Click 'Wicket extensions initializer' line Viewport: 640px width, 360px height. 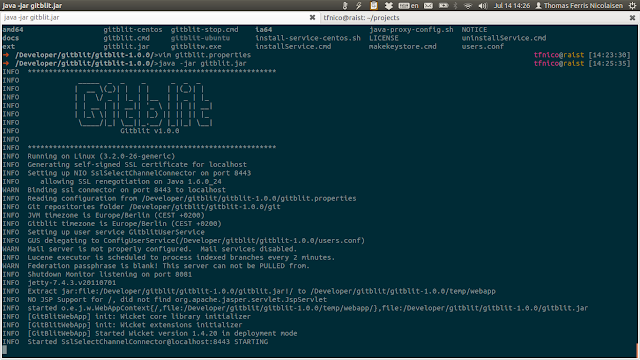click(x=135, y=325)
